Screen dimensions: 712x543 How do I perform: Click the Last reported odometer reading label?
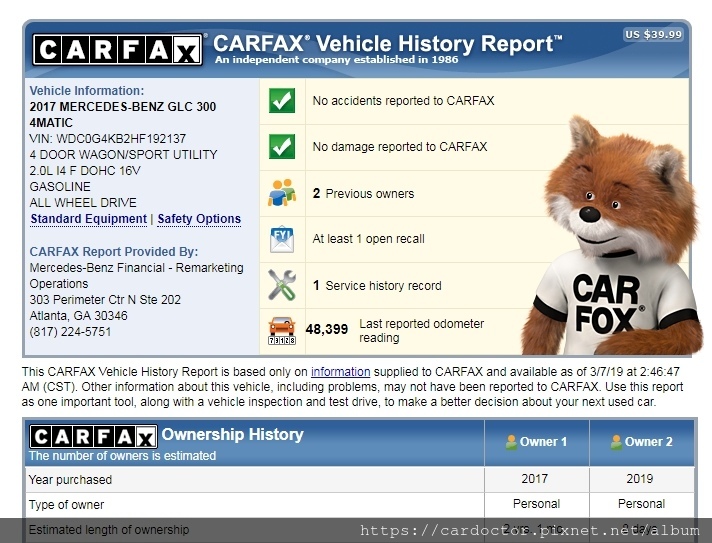(x=421, y=331)
